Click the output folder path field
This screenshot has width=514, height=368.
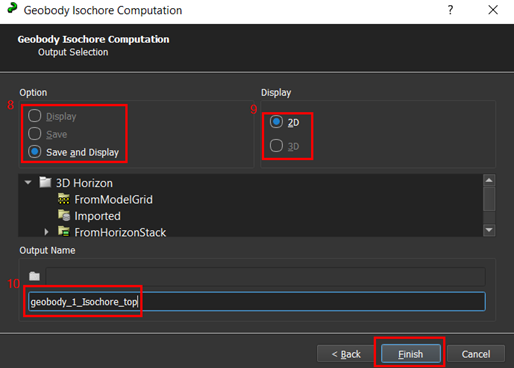266,276
